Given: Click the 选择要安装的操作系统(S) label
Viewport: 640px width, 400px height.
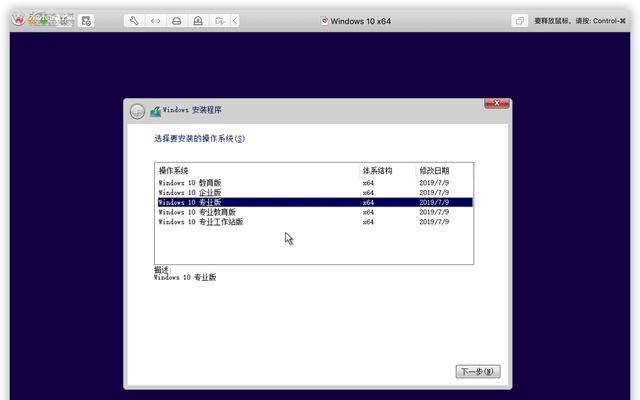Looking at the screenshot, I should 200,139.
